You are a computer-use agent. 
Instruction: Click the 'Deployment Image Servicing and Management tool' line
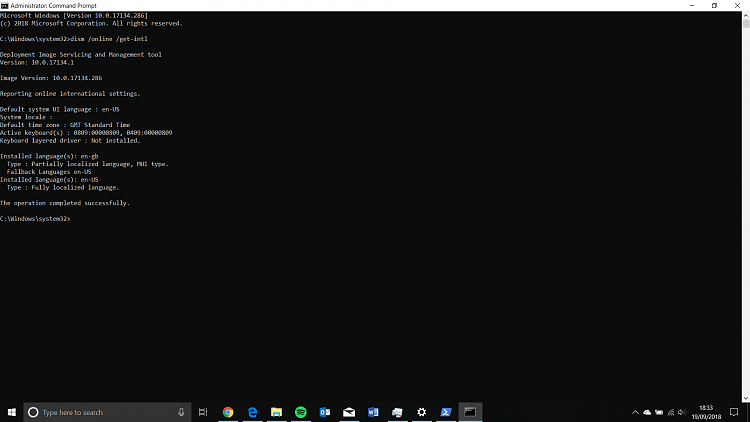81,55
